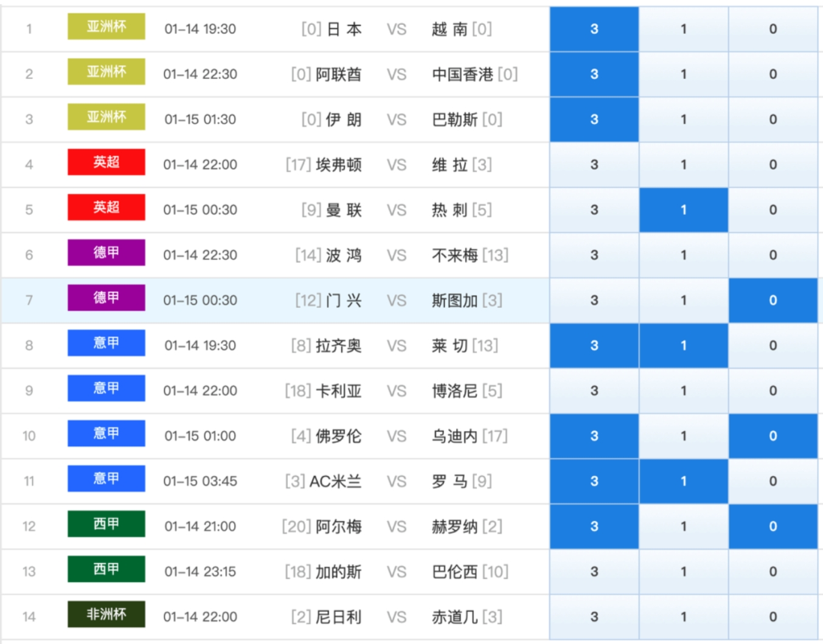Click 西甲 tag for 阿尔梅 match
The height and width of the screenshot is (644, 823).
[106, 524]
